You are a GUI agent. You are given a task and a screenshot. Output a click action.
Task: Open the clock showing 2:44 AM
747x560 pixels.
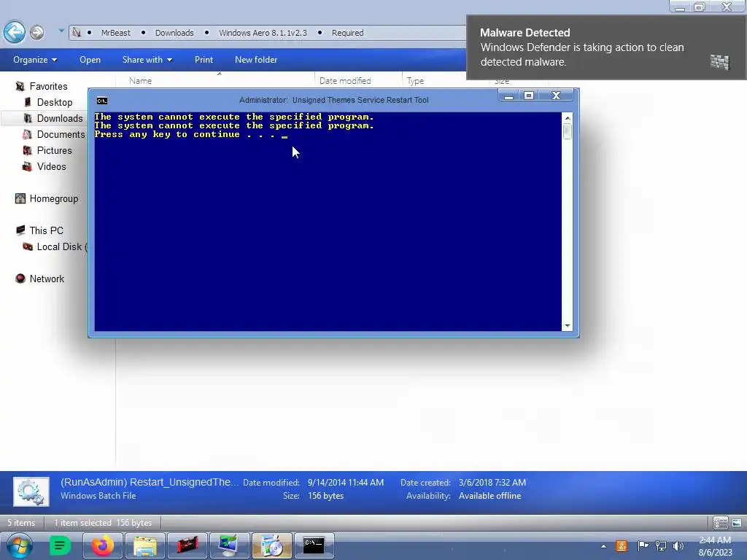[x=715, y=546]
